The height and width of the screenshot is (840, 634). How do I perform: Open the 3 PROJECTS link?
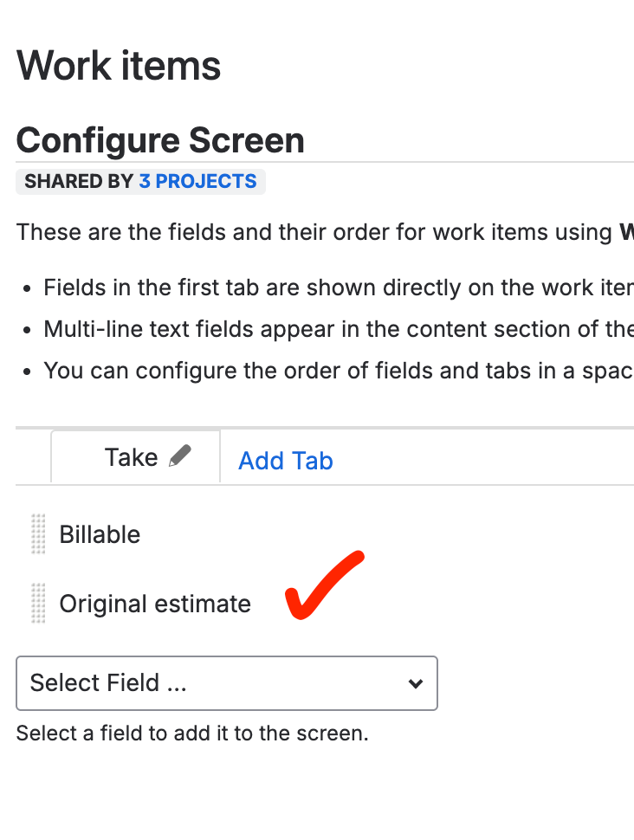click(x=197, y=181)
